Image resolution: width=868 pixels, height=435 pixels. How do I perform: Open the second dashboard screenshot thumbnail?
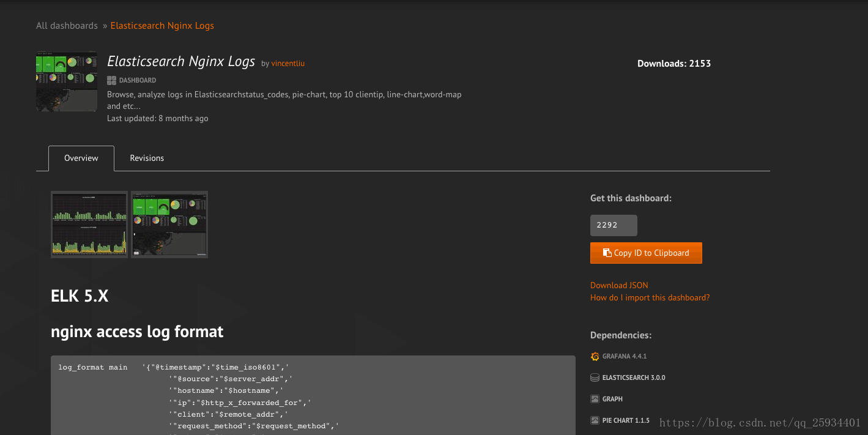tap(169, 225)
